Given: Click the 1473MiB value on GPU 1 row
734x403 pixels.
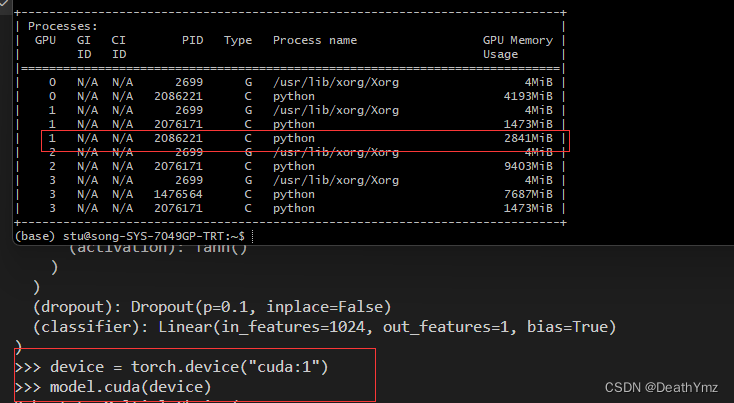Looking at the screenshot, I should [528, 124].
